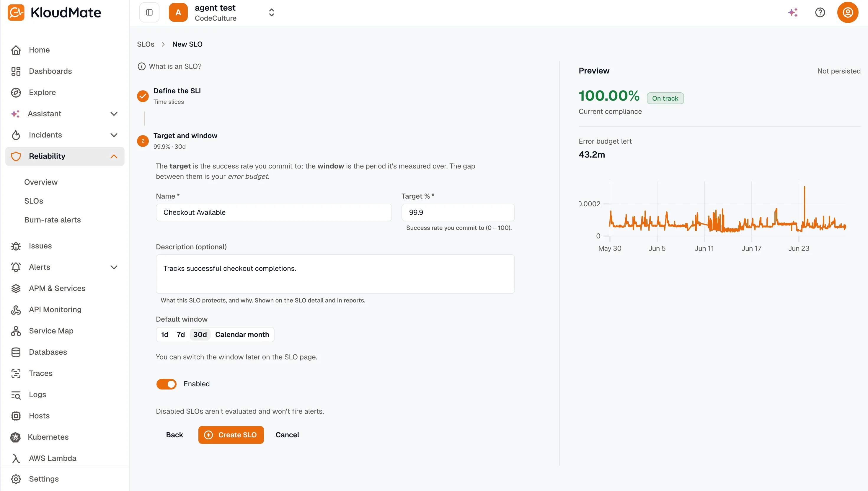Click the Explore compass icon
This screenshot has width=868, height=491.
(16, 92)
